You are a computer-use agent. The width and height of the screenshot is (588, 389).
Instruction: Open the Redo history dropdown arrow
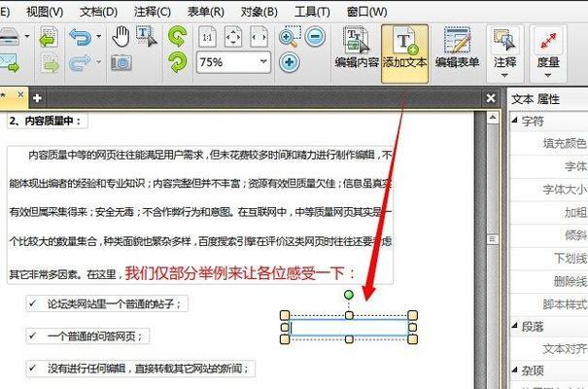pyautogui.click(x=98, y=61)
